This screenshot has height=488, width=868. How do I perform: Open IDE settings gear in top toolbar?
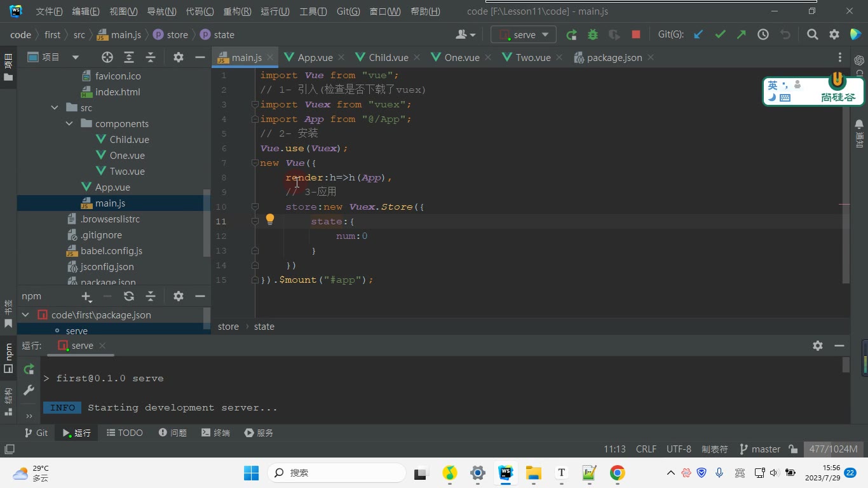coord(834,35)
